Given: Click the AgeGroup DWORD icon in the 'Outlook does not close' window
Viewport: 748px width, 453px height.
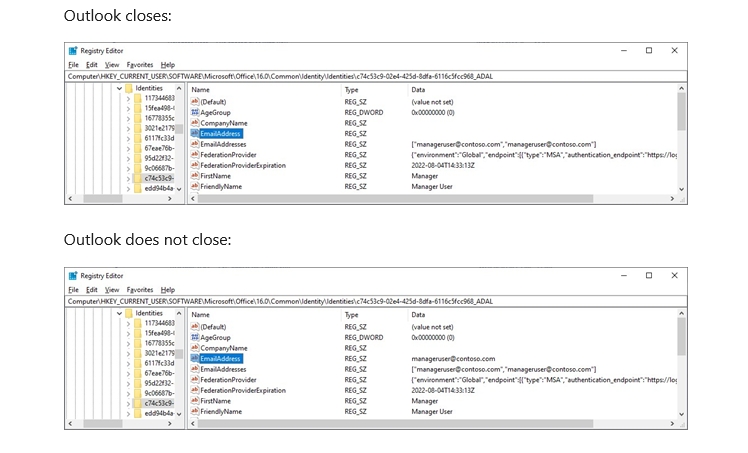Looking at the screenshot, I should 195,337.
